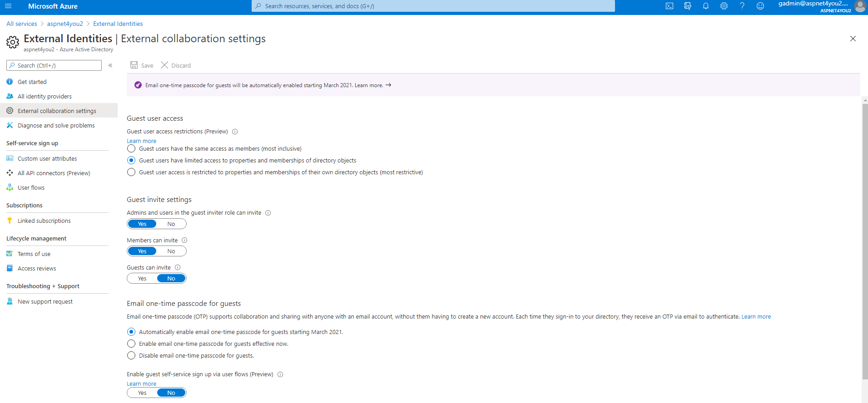The width and height of the screenshot is (868, 403).
Task: Click the page vertical scrollbar
Action: click(865, 241)
